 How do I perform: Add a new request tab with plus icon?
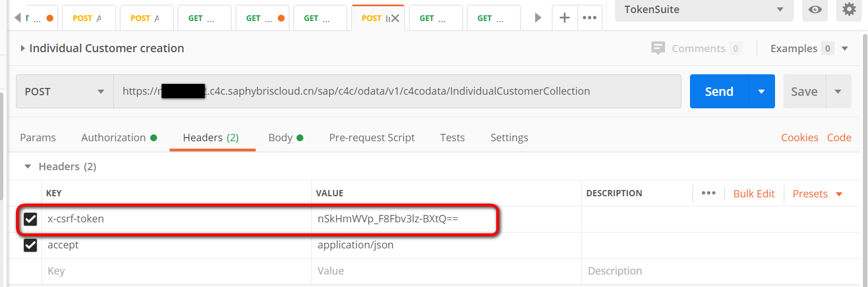[565, 18]
